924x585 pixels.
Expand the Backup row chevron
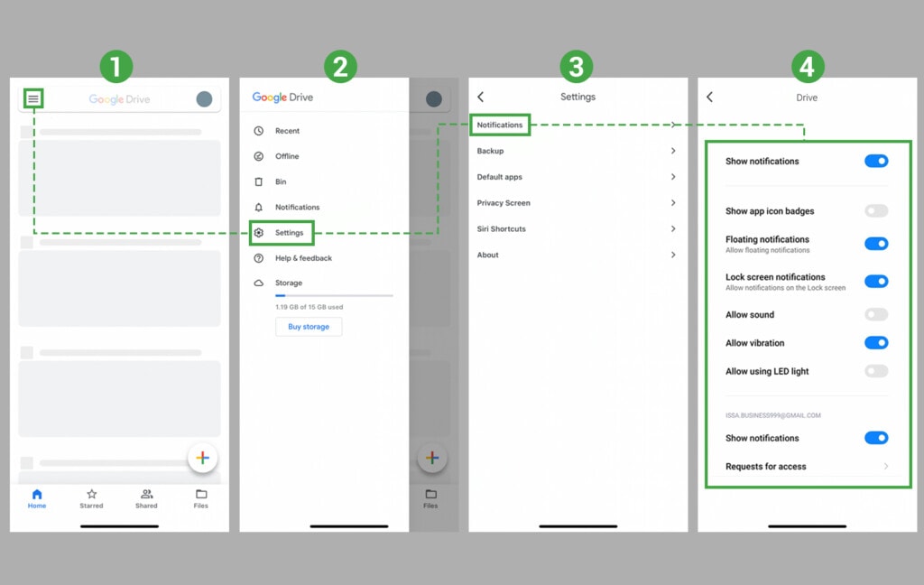pos(673,151)
